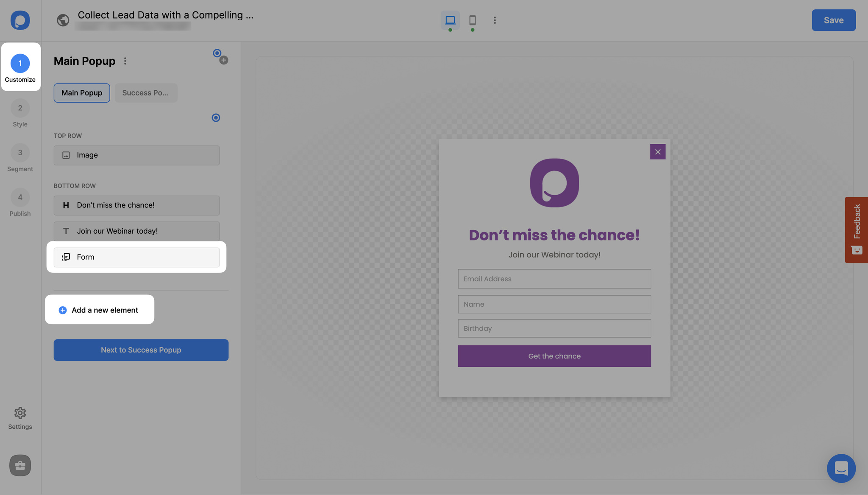Expand the Add a new element option
Viewport: 868px width, 495px height.
99,310
